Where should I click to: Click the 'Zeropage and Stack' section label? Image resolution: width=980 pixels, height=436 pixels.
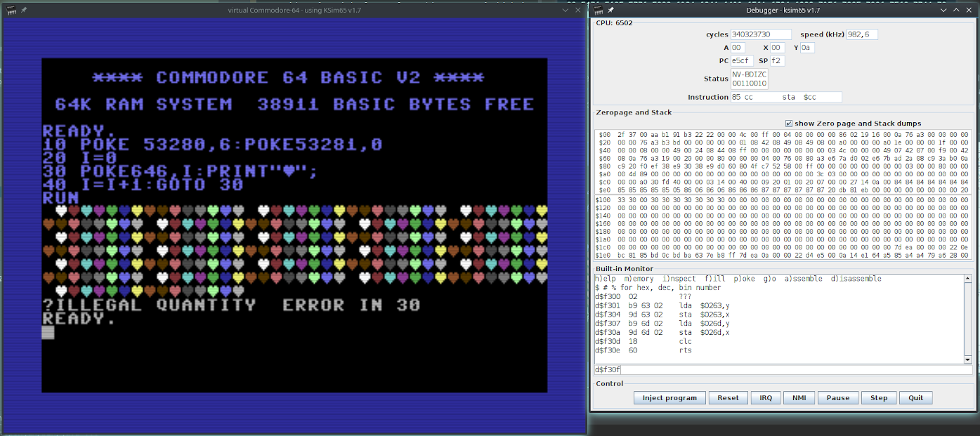tap(634, 112)
